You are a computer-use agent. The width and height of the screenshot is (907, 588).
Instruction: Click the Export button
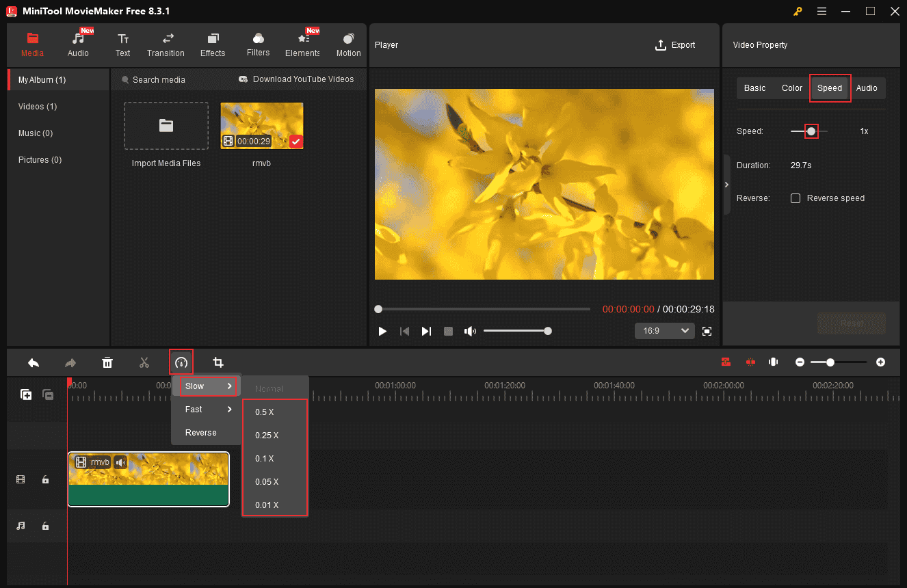click(675, 44)
